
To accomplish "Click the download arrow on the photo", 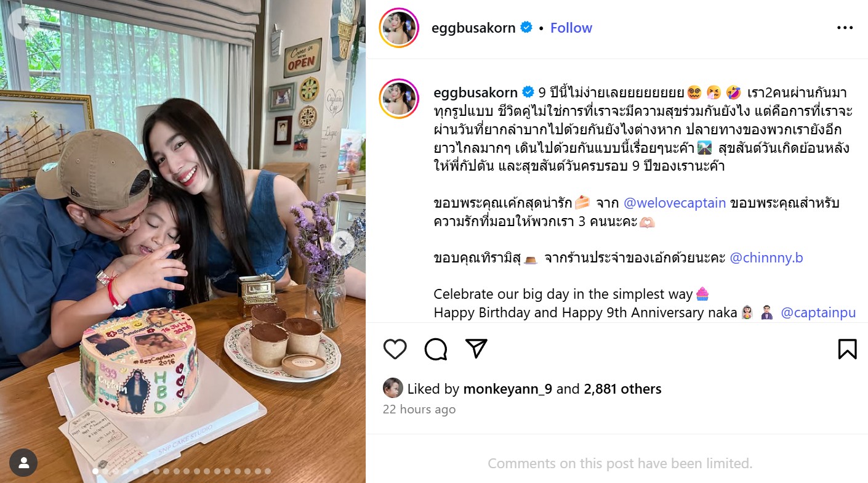I will pos(23,23).
